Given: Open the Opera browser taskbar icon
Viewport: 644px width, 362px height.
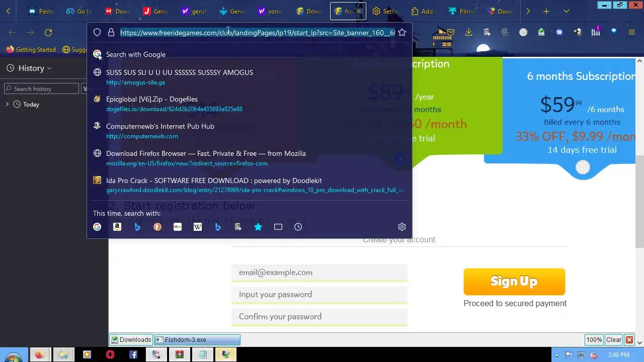Looking at the screenshot, I should tap(110, 355).
